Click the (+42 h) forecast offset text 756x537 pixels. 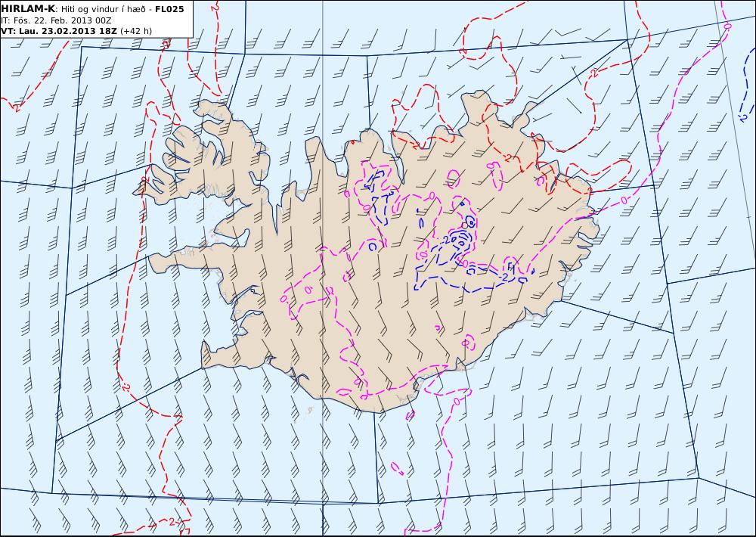click(136, 31)
